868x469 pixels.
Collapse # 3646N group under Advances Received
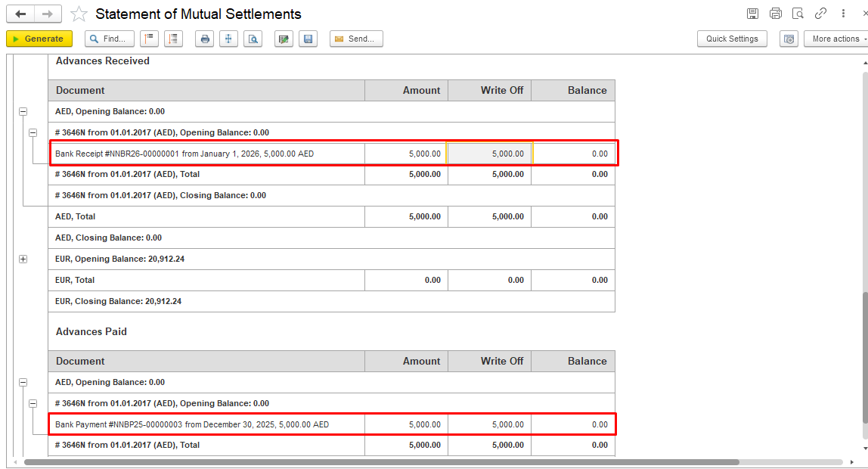click(33, 133)
